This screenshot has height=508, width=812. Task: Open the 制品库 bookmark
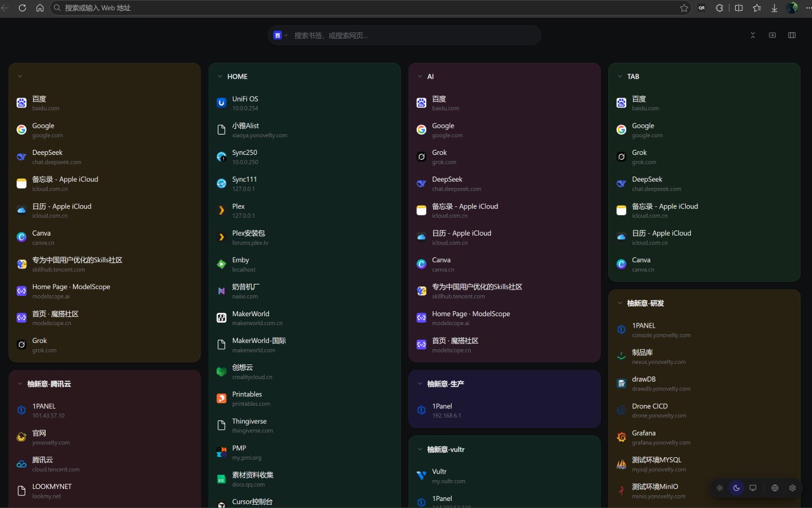[x=704, y=357]
